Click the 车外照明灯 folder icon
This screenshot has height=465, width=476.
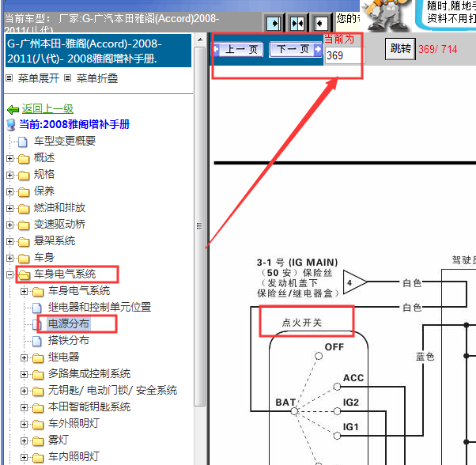click(x=38, y=425)
